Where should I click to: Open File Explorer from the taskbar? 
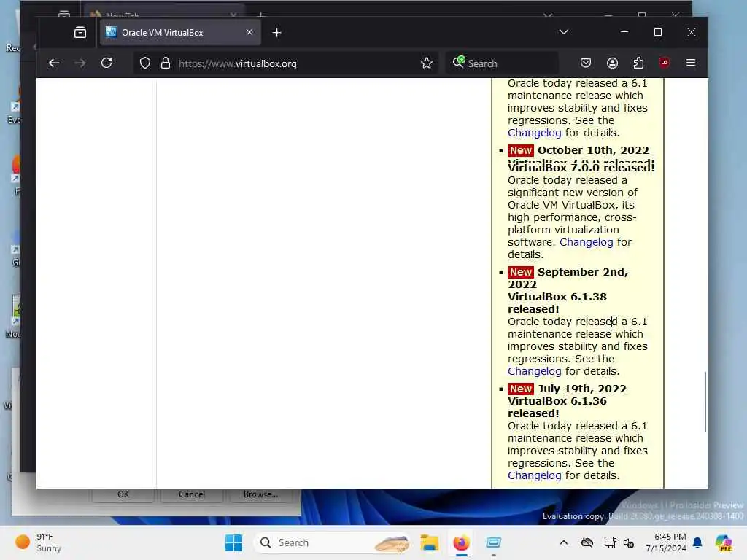(x=429, y=542)
